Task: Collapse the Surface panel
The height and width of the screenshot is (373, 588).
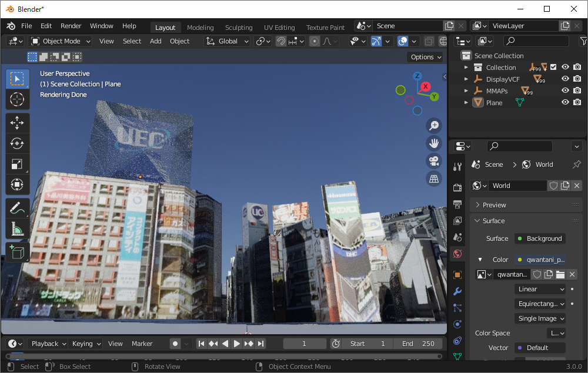Action: 526,221
